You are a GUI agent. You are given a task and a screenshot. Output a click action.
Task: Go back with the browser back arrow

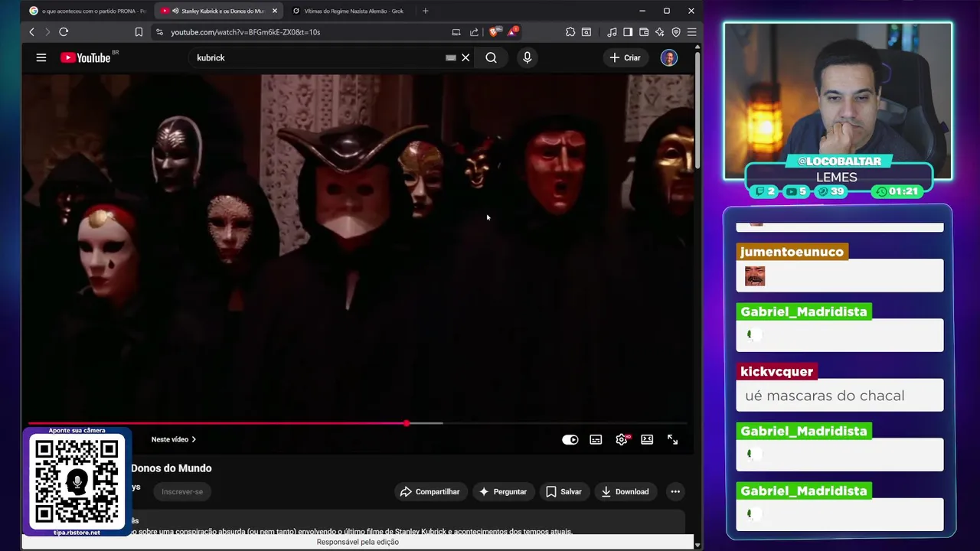[x=31, y=32]
